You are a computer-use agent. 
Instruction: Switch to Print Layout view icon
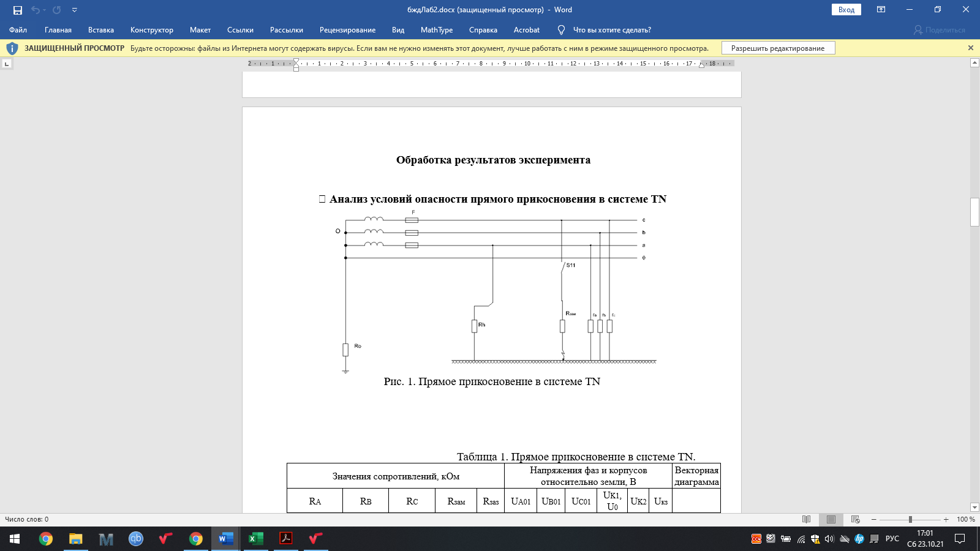(831, 519)
